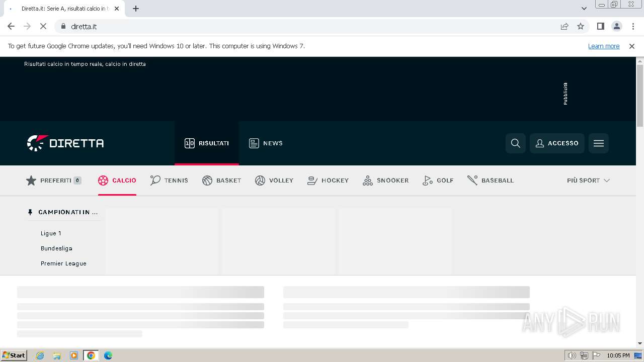Dismiss the Chrome update notification bar
This screenshot has width=644, height=362.
pyautogui.click(x=632, y=46)
